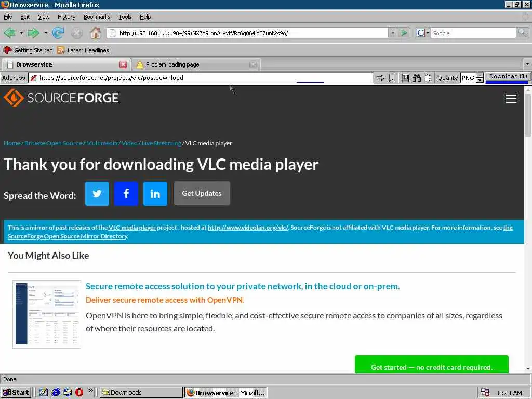Open the OpenVPN screenshot thumbnail

[47, 314]
